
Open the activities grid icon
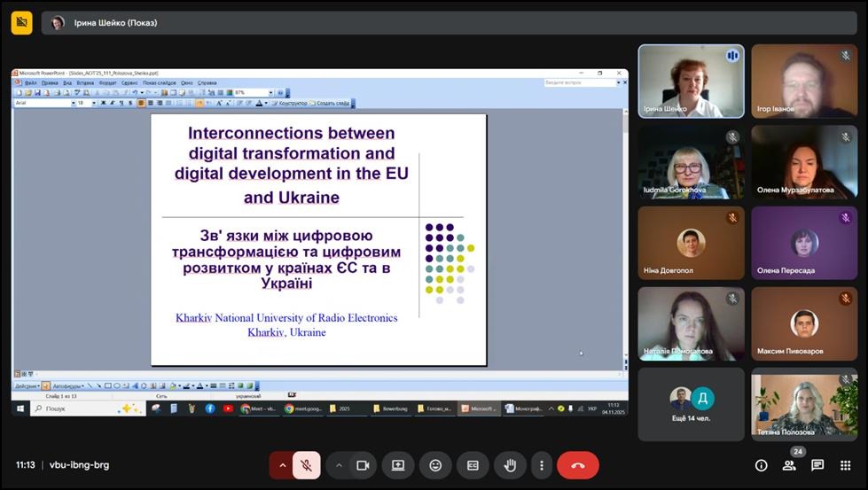coord(845,465)
